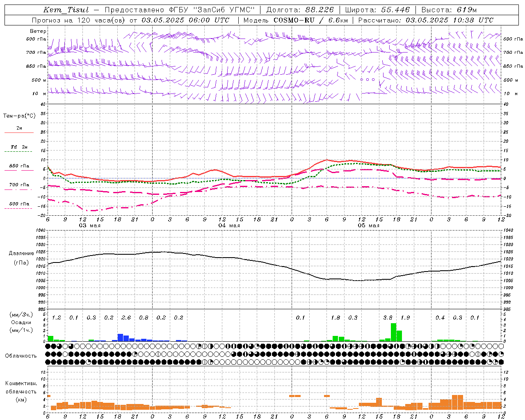Click the Облачность cloud cover label
The width and height of the screenshot is (525, 420).
pyautogui.click(x=21, y=356)
